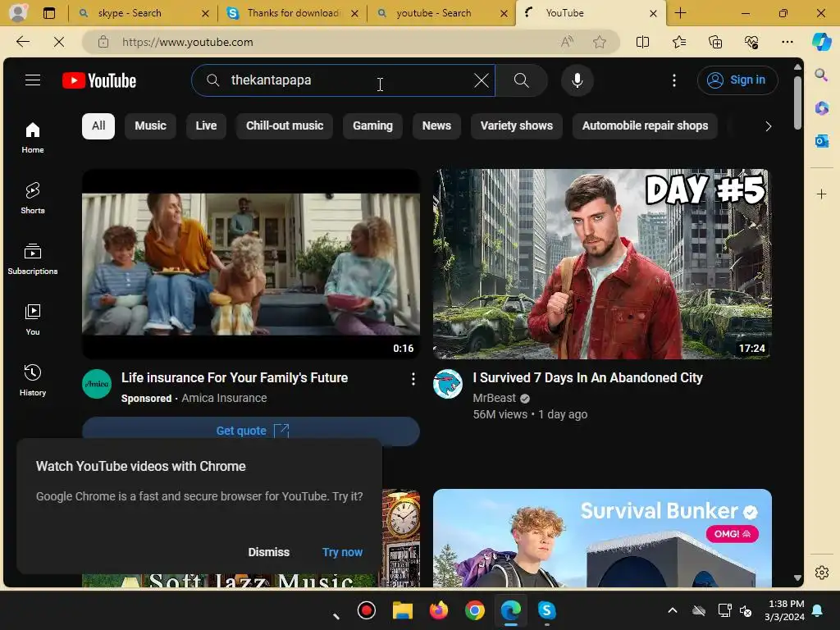This screenshot has width=840, height=630.
Task: Start voice search with the microphone
Action: pyautogui.click(x=577, y=80)
